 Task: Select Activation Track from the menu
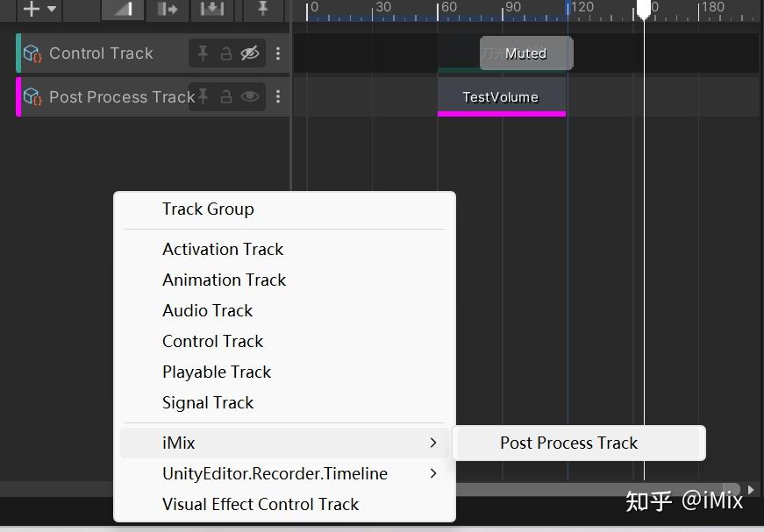point(223,249)
